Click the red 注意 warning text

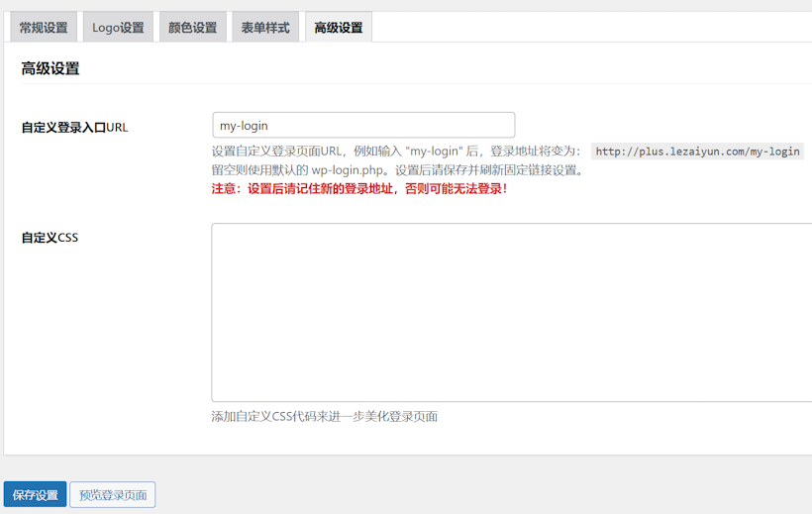tap(359, 188)
